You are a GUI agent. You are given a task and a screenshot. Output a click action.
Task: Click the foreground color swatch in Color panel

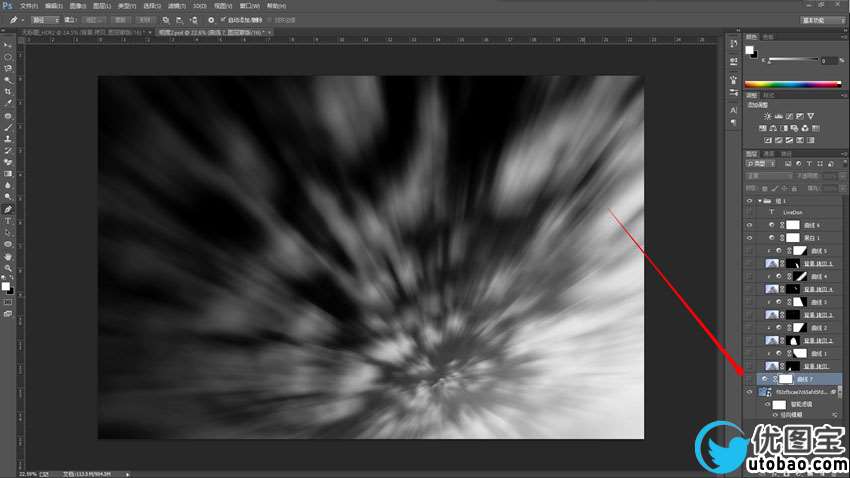point(749,50)
